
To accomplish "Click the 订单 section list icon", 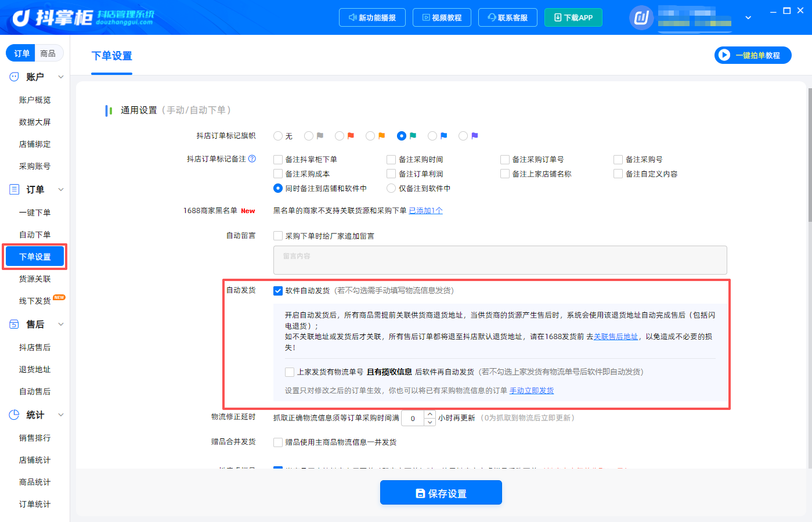I will [x=14, y=189].
